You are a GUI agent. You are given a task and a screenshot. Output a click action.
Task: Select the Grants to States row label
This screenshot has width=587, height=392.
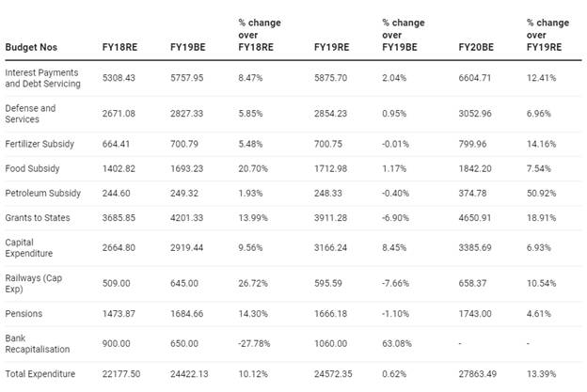pyautogui.click(x=38, y=218)
